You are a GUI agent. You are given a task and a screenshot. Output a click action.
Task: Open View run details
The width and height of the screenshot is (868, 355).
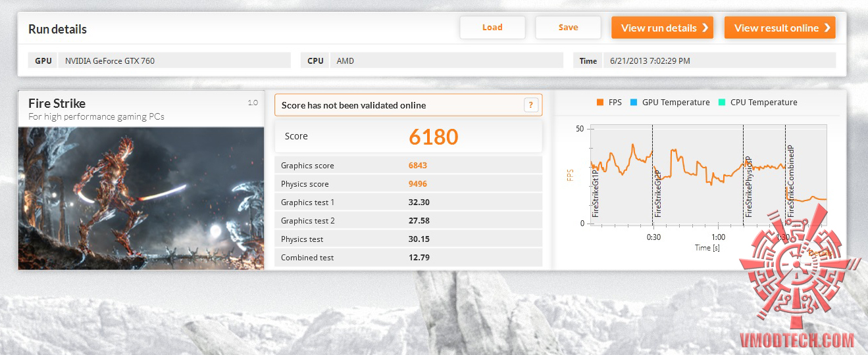click(662, 28)
